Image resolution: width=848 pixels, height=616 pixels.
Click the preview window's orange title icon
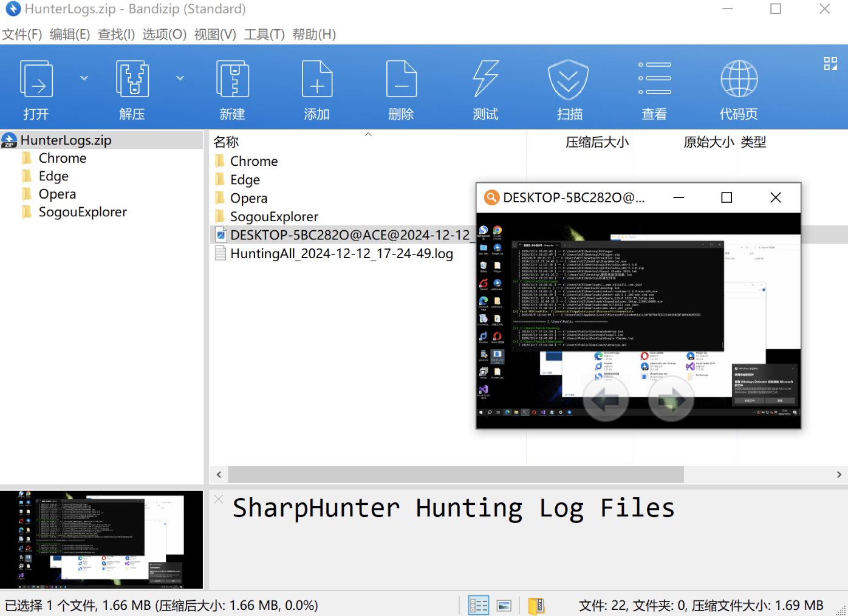(491, 197)
